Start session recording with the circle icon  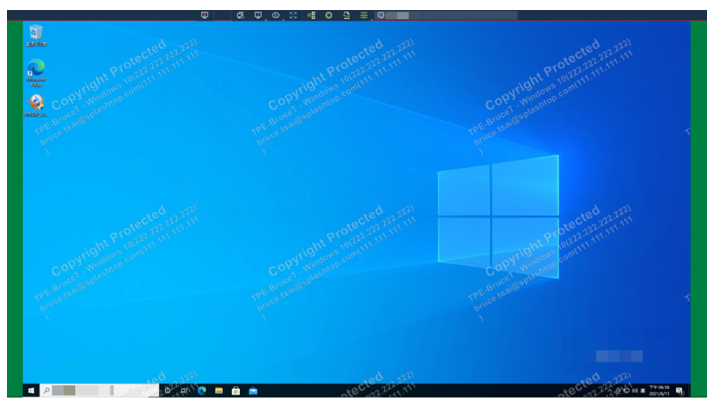pyautogui.click(x=329, y=15)
